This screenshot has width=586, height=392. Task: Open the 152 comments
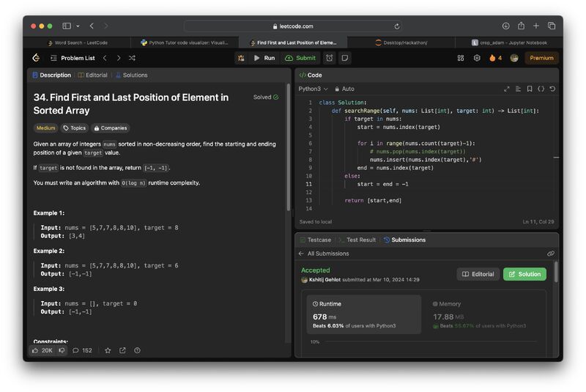pos(82,350)
